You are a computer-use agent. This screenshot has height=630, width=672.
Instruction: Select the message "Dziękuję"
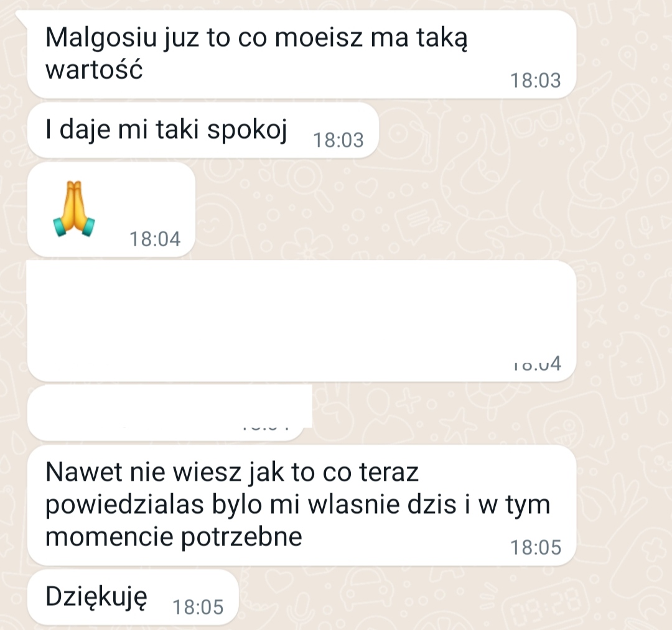[x=133, y=597]
